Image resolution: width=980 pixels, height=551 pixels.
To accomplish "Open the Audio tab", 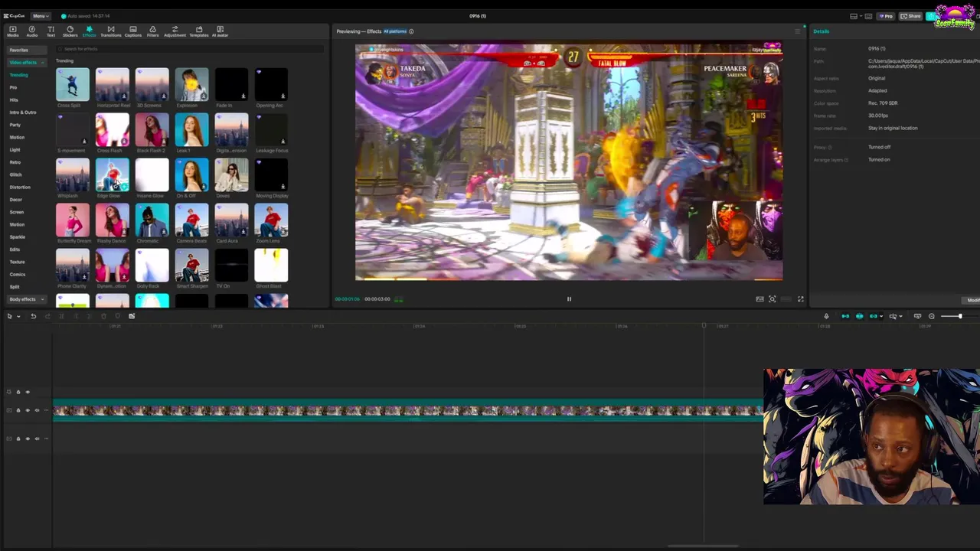I will click(32, 31).
